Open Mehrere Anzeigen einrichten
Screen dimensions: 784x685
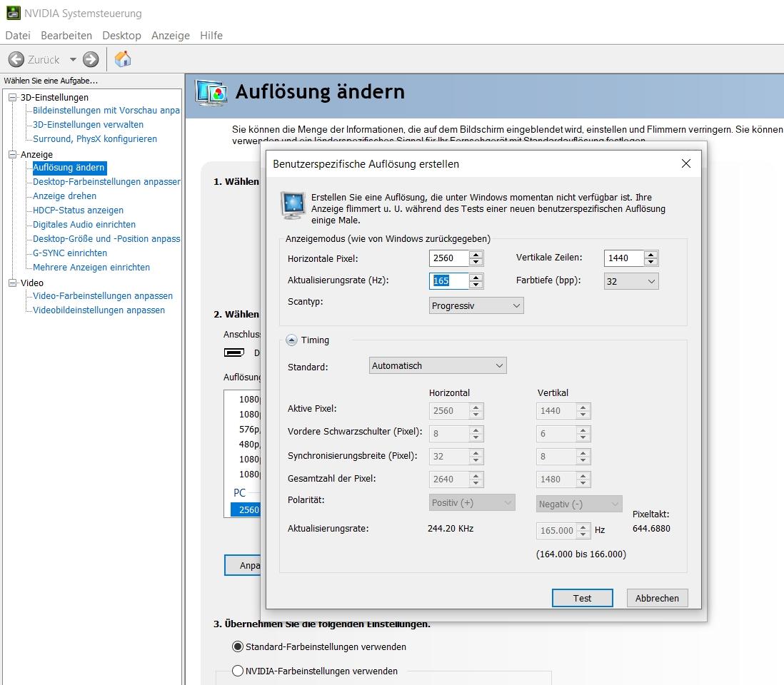(91, 268)
